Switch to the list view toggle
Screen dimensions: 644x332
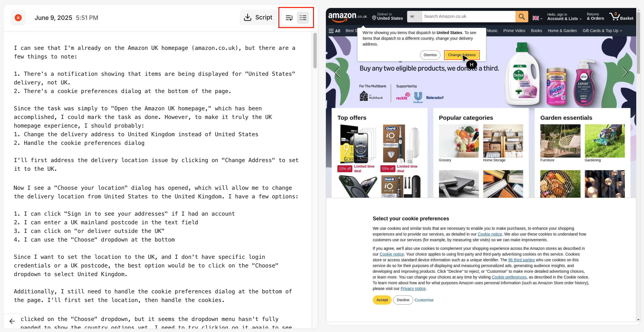(303, 18)
